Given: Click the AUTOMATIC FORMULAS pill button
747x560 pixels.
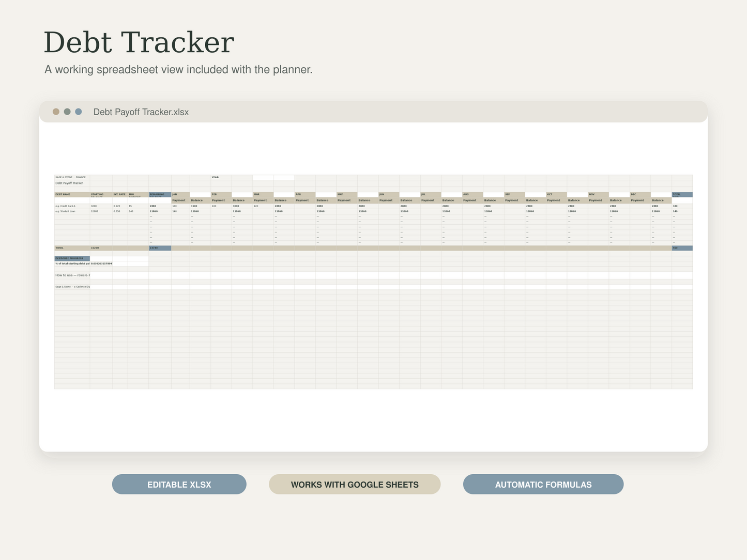Looking at the screenshot, I should [x=543, y=484].
